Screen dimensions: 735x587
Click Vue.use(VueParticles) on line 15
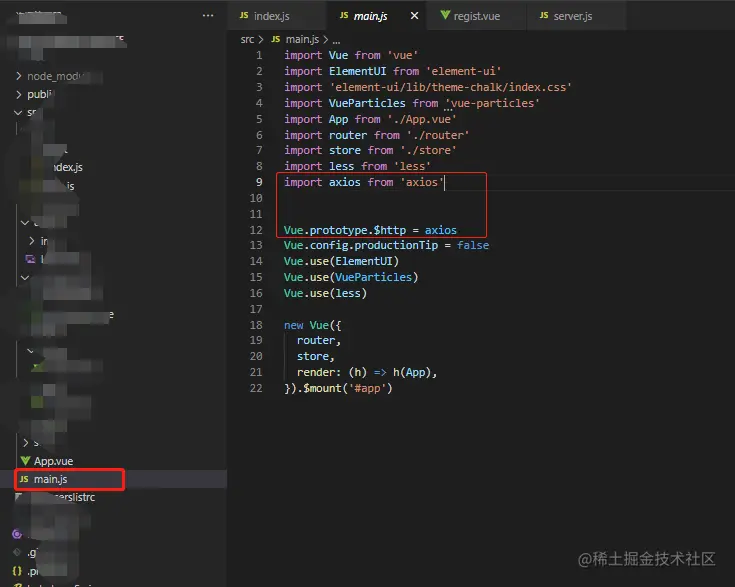351,277
